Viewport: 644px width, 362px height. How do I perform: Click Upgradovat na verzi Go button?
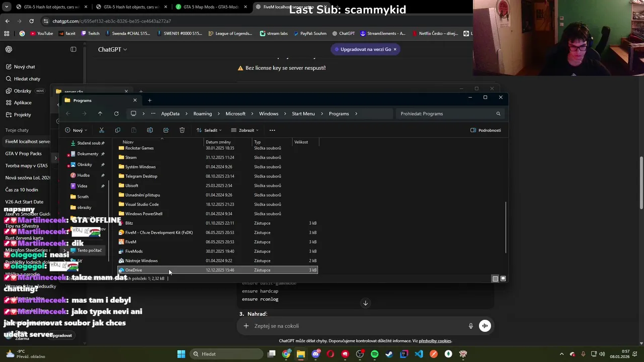pos(362,49)
